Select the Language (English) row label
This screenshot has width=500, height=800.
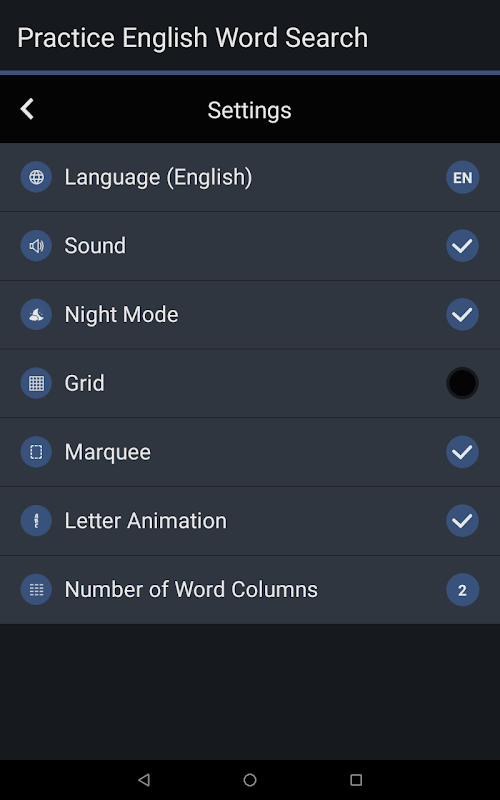158,178
